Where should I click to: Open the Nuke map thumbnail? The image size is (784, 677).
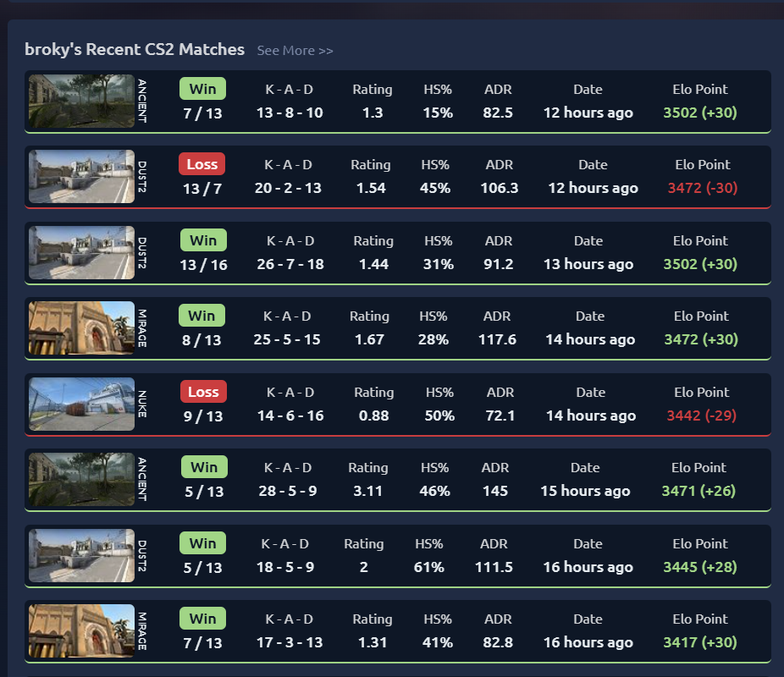click(81, 404)
